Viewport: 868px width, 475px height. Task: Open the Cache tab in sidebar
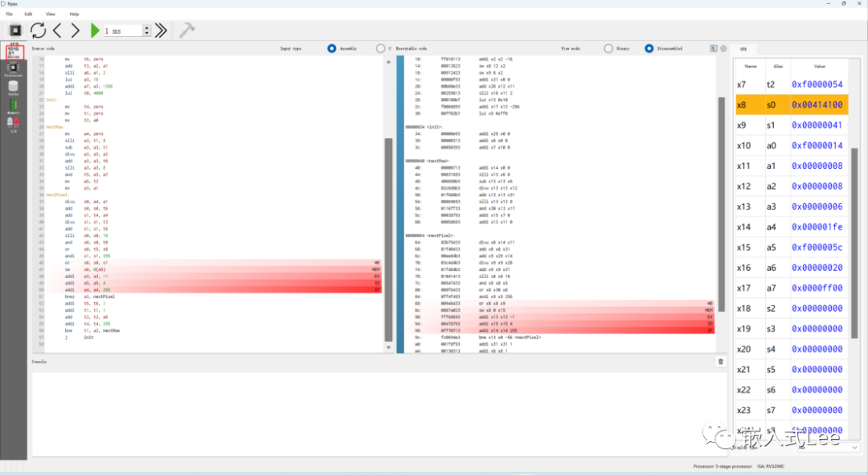[14, 88]
